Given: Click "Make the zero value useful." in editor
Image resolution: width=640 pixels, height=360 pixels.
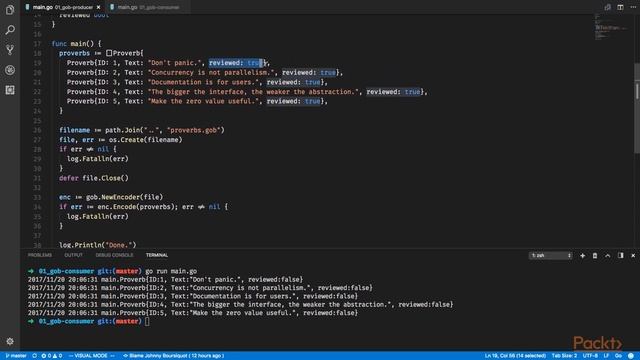Looking at the screenshot, I should click(x=203, y=101).
